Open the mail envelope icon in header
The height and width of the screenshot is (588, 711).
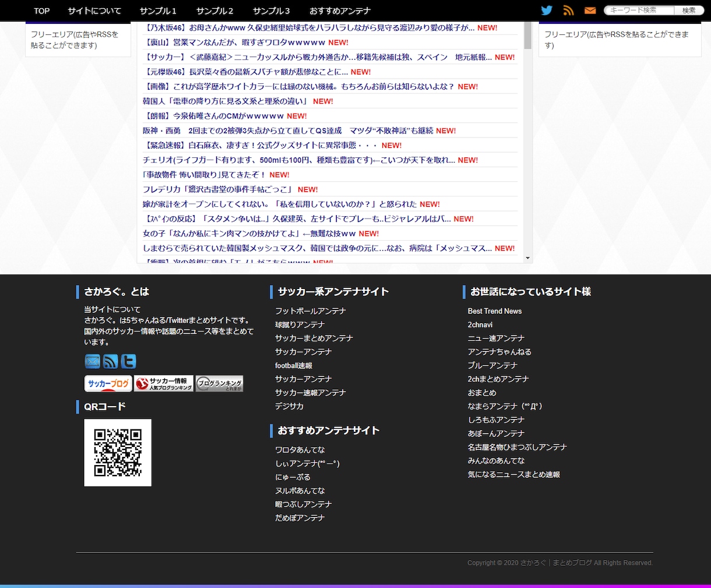pyautogui.click(x=590, y=10)
